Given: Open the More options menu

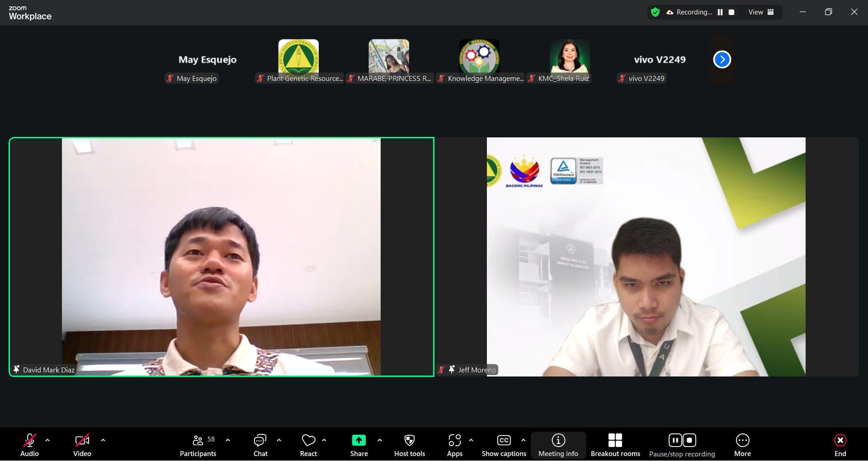Looking at the screenshot, I should click(742, 445).
